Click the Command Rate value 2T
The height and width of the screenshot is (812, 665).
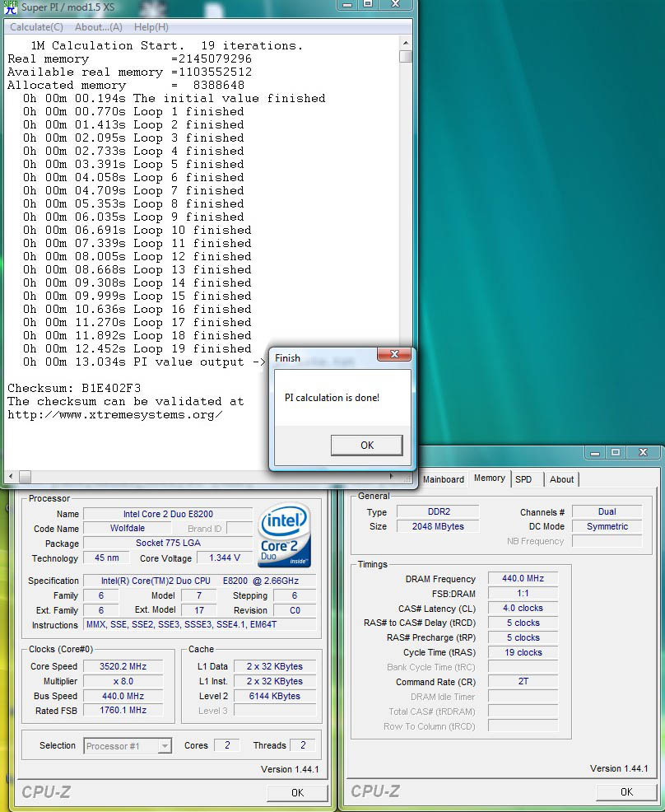(x=523, y=682)
